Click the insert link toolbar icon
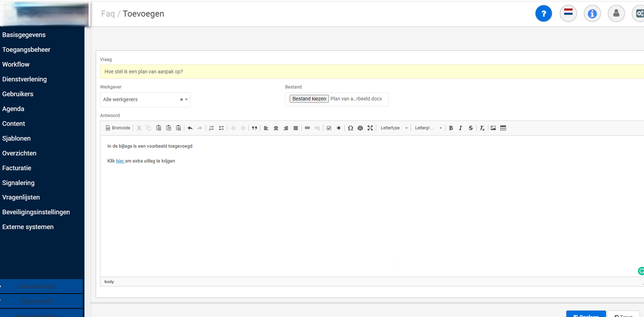 pos(307,128)
